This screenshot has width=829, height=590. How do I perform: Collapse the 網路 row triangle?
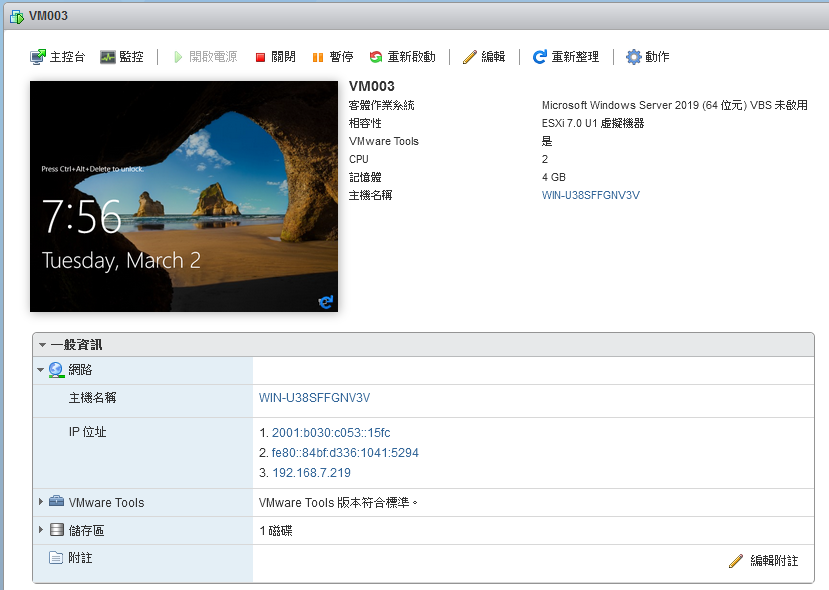41,370
